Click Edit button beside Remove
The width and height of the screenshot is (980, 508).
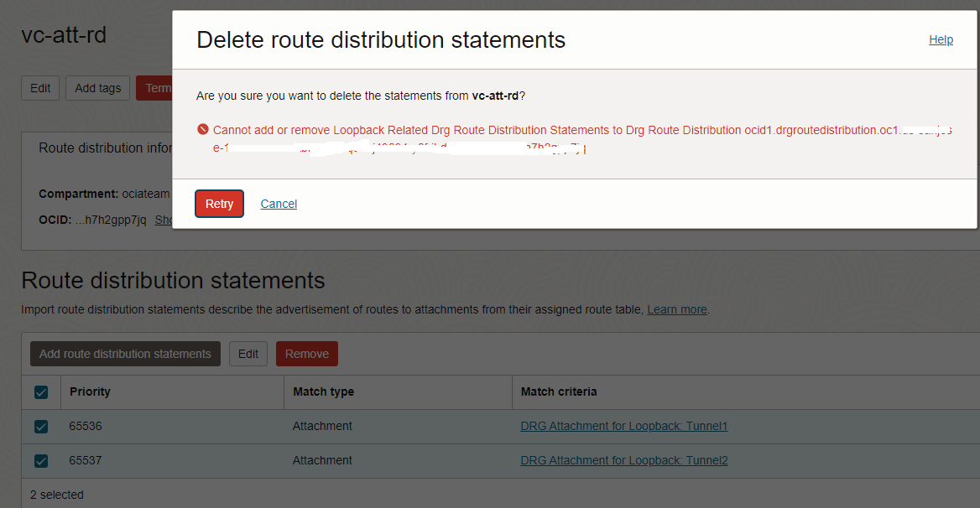(x=248, y=354)
